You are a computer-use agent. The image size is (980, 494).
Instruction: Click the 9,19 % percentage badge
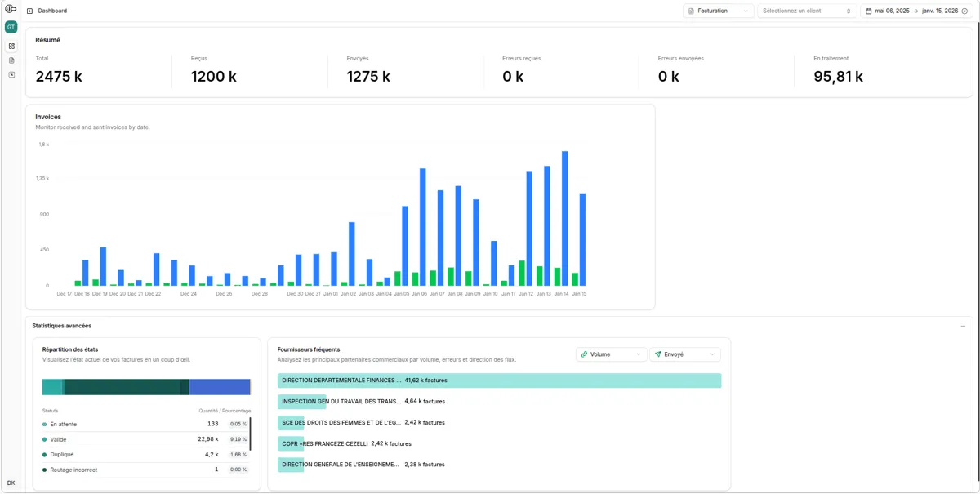tap(238, 439)
